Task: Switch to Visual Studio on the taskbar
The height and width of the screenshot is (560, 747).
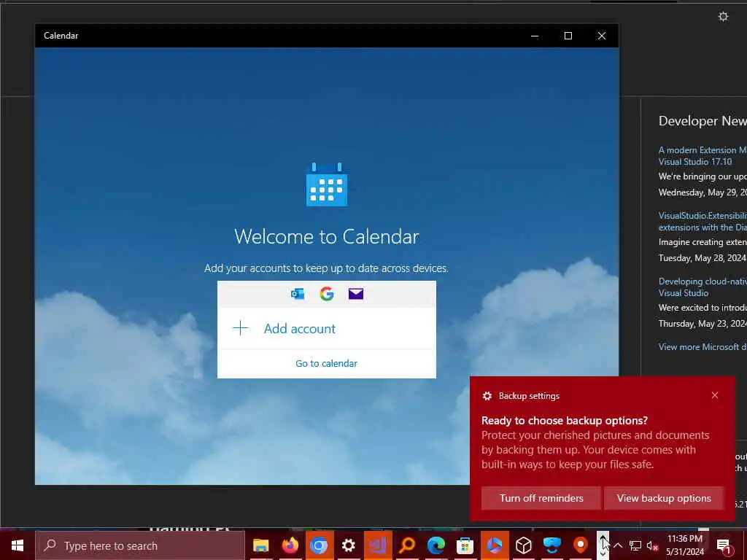Action: pyautogui.click(x=378, y=545)
